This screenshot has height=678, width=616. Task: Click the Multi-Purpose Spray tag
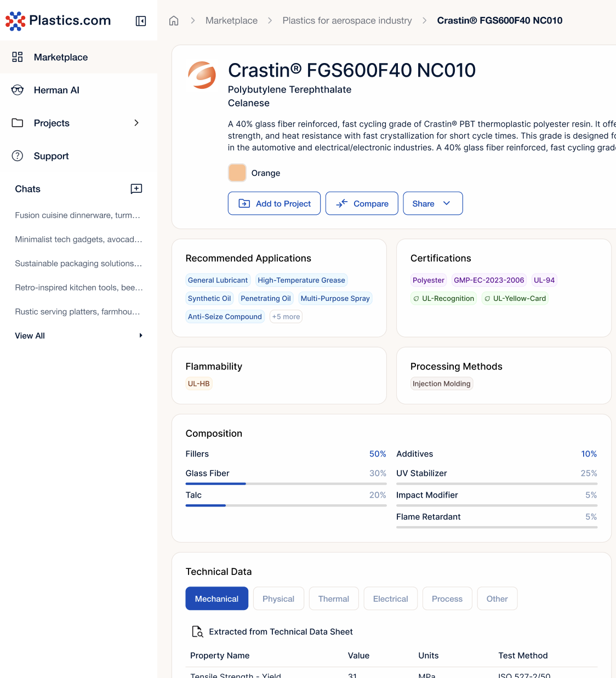click(335, 299)
